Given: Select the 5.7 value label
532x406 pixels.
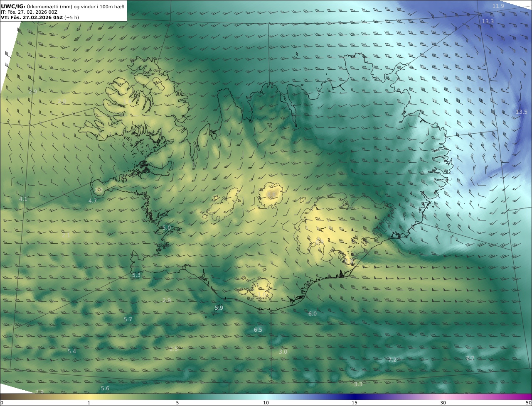Looking at the screenshot, I should 128,319.
